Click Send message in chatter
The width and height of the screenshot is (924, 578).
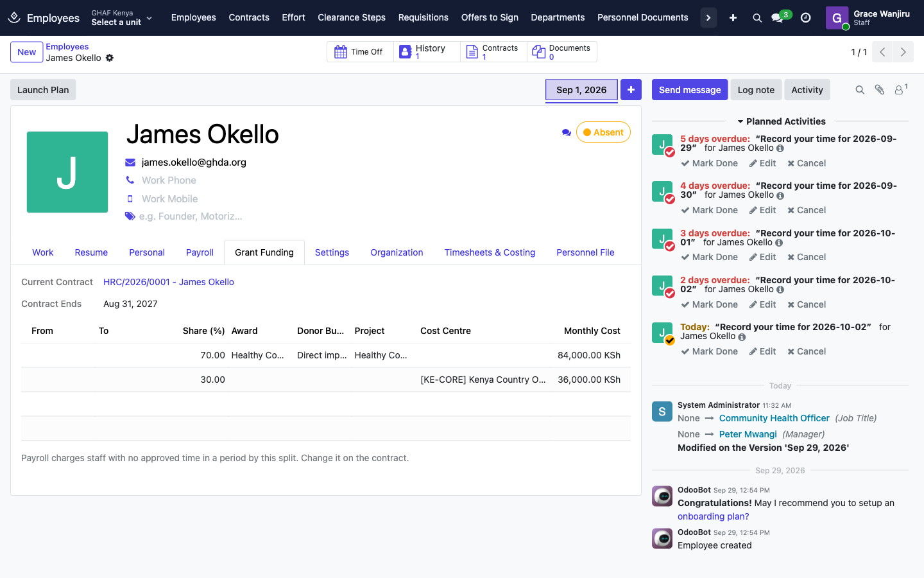tap(690, 90)
